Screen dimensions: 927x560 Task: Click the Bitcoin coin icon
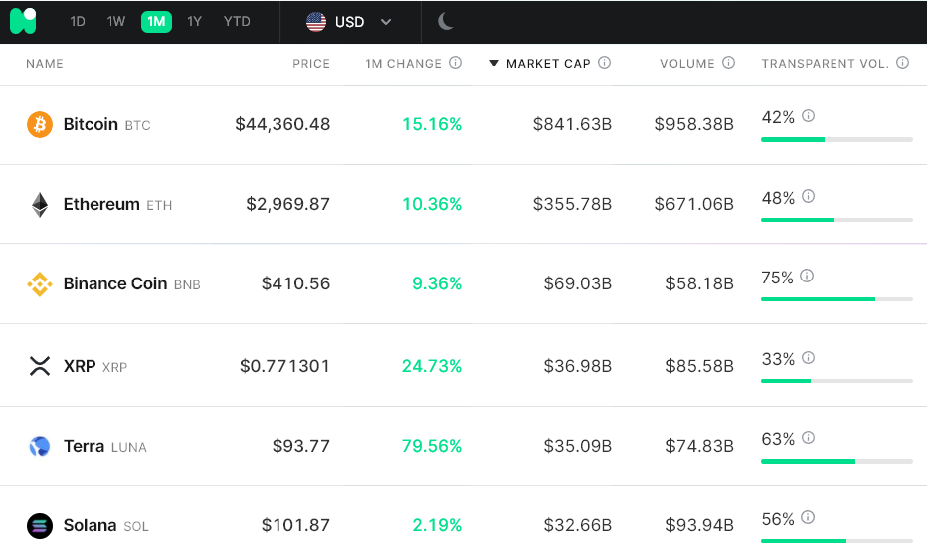(x=40, y=125)
